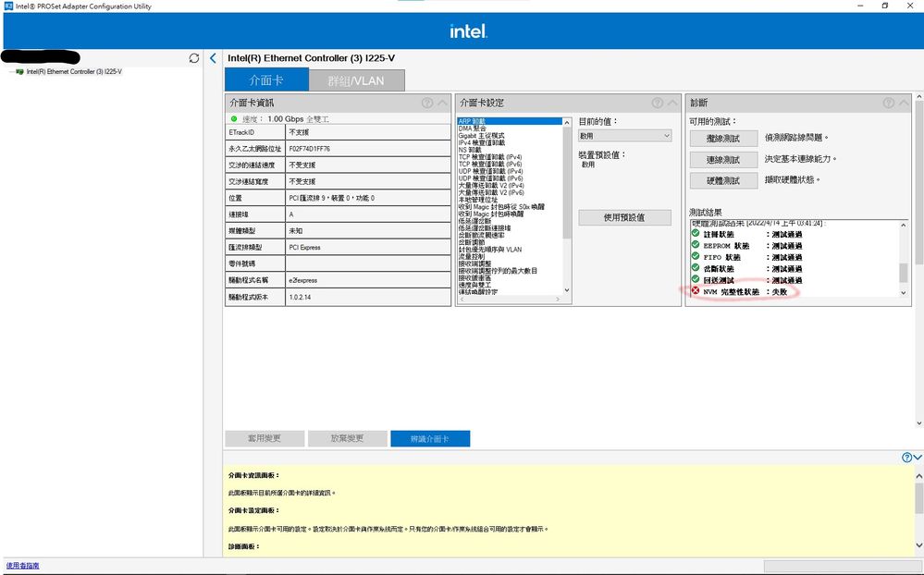924x575 pixels.
Task: Click the green pass icon for FIFO 狀態
Action: [x=696, y=257]
